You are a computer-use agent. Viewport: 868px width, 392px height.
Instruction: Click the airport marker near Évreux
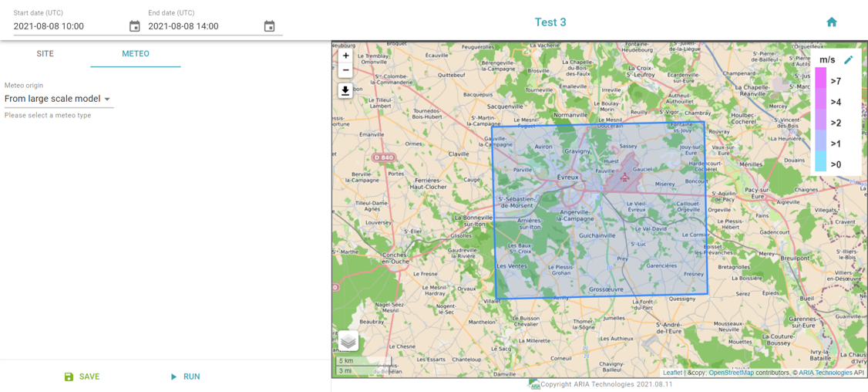click(x=624, y=177)
